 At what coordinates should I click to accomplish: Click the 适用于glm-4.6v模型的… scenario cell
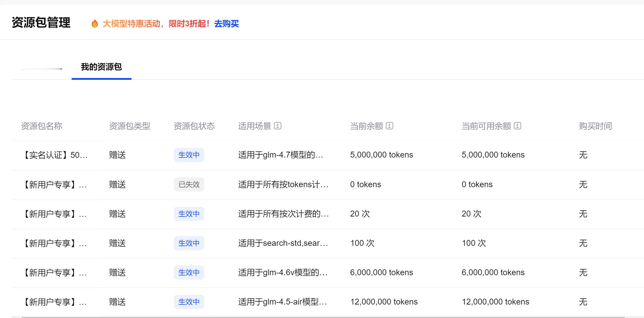coord(283,273)
